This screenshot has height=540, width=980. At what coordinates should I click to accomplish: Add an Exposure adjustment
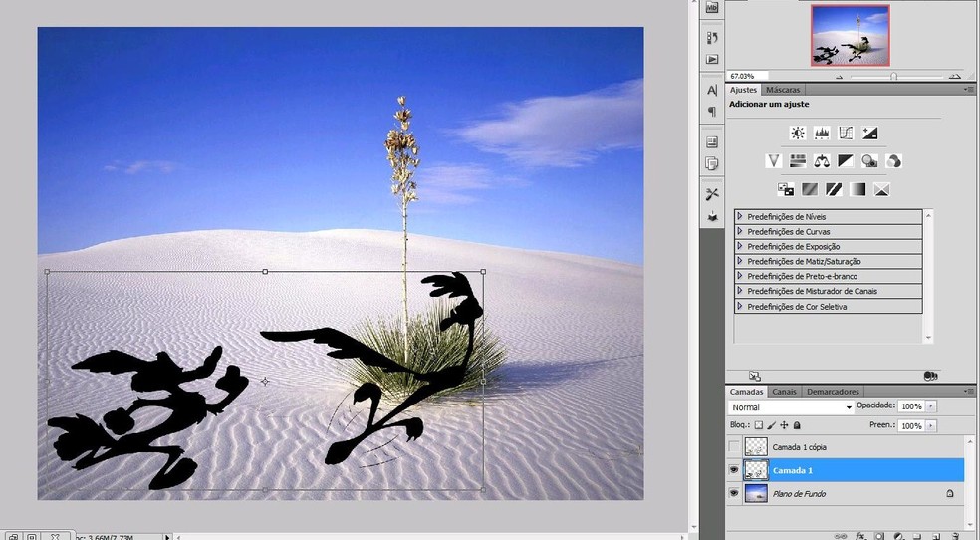(869, 133)
